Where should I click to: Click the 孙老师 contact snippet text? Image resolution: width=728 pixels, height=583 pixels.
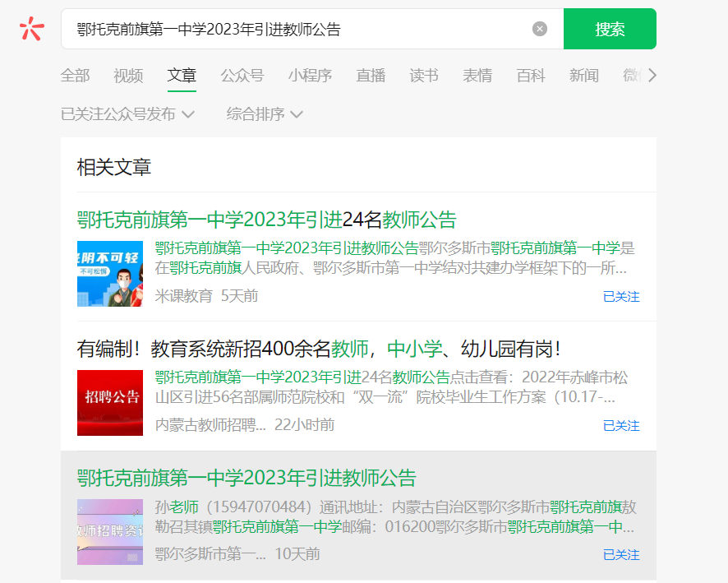click(x=395, y=516)
